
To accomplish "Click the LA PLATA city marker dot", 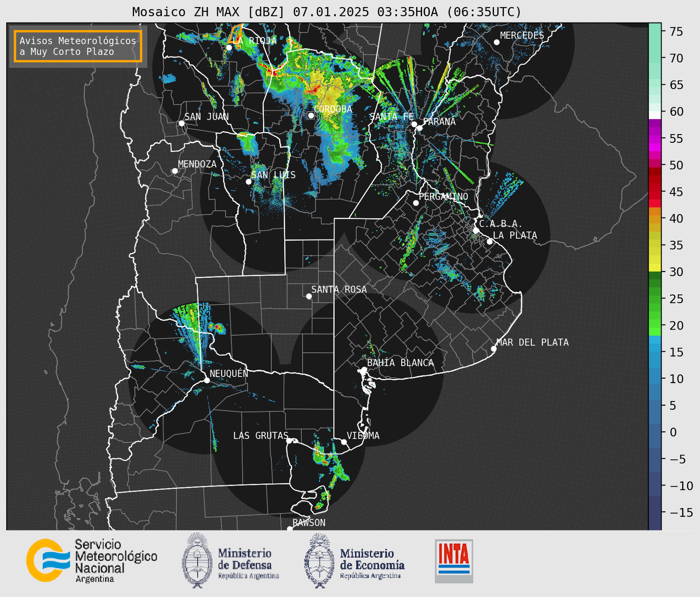I will (x=490, y=242).
